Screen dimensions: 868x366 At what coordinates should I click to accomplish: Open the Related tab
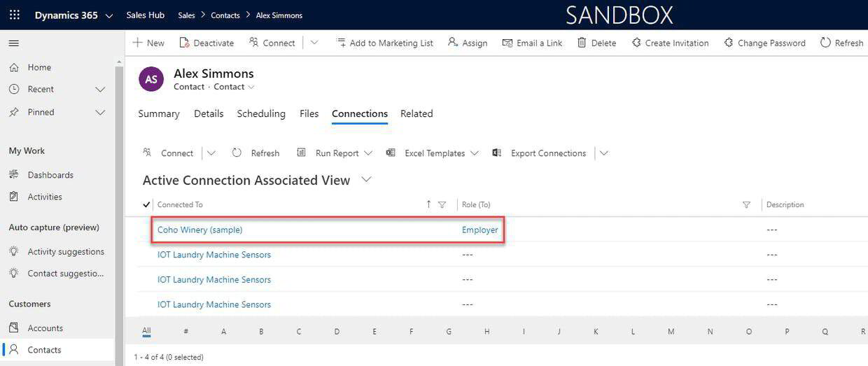click(x=416, y=113)
